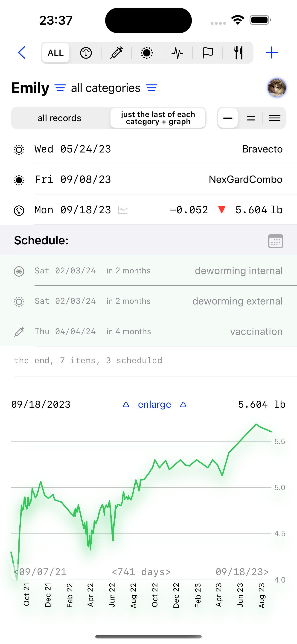The image size is (297, 644).
Task: Open pet filter menu next to Emily
Action: point(60,88)
